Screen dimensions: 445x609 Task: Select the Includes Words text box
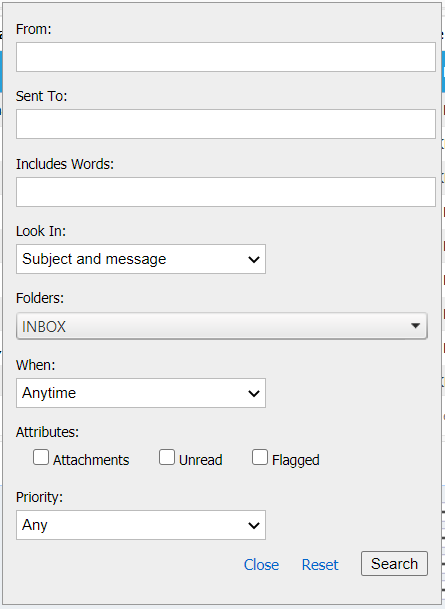tap(226, 192)
